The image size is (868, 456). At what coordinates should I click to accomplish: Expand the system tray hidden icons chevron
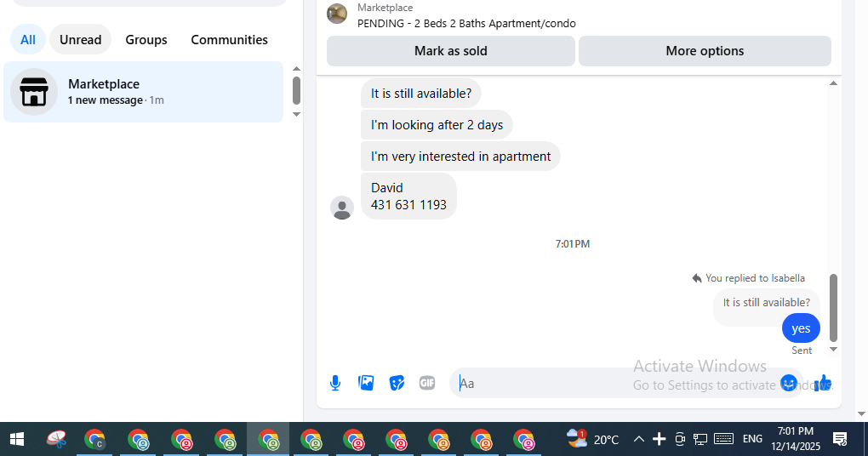pyautogui.click(x=638, y=439)
